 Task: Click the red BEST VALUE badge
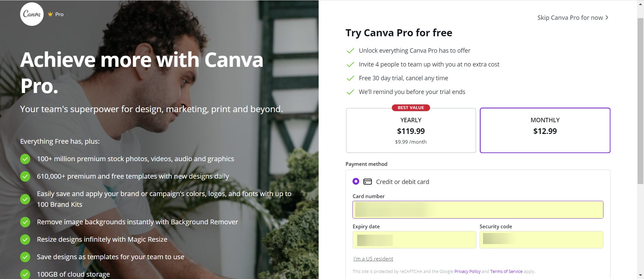coord(411,107)
